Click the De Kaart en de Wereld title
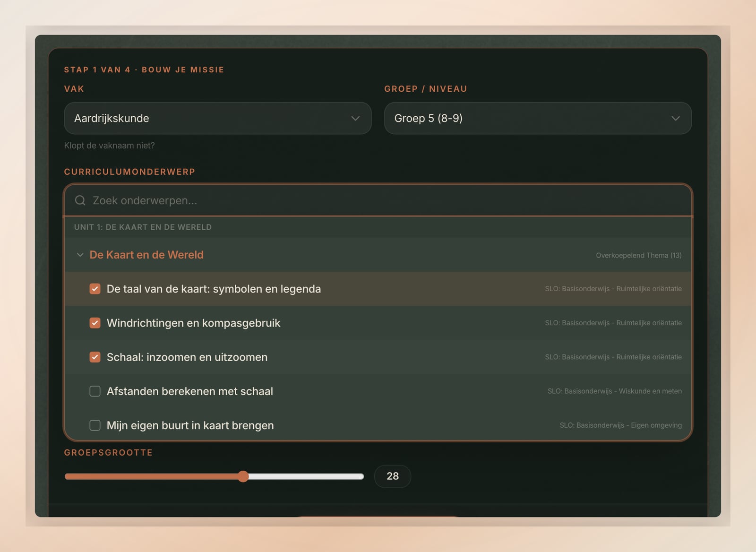This screenshot has width=756, height=552. click(x=146, y=255)
